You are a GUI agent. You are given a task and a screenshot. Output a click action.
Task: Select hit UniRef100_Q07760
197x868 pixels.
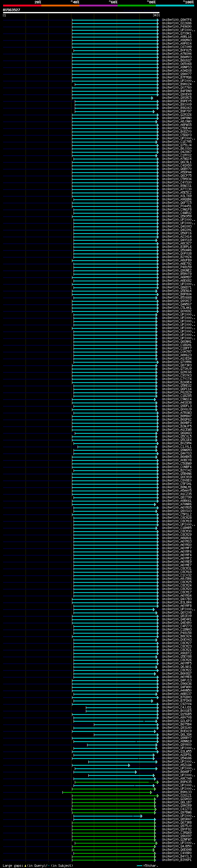pos(176,88)
